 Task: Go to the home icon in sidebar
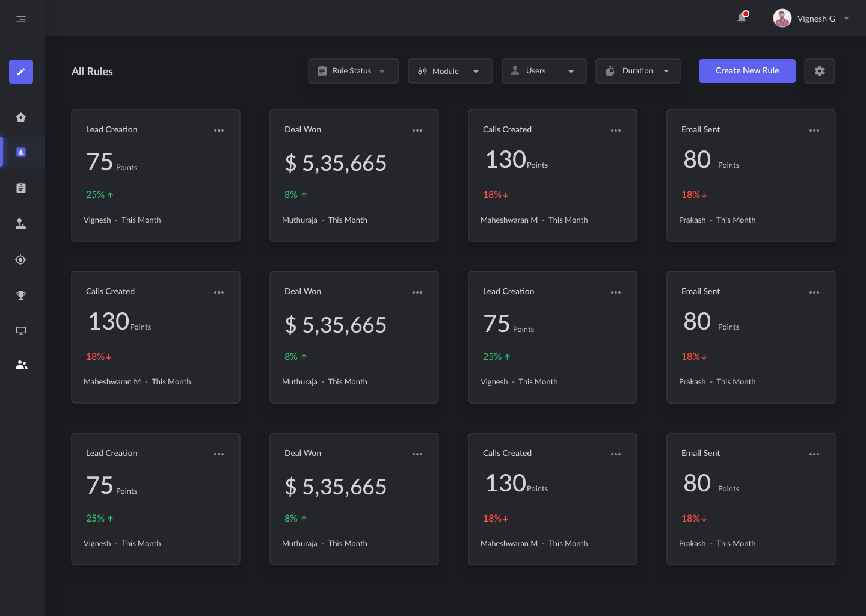click(x=21, y=117)
